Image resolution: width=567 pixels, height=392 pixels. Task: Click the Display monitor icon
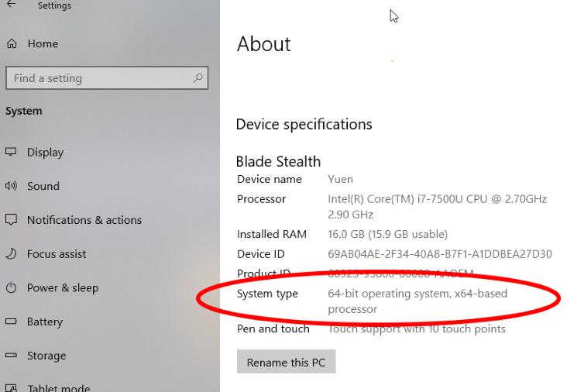pyautogui.click(x=11, y=153)
